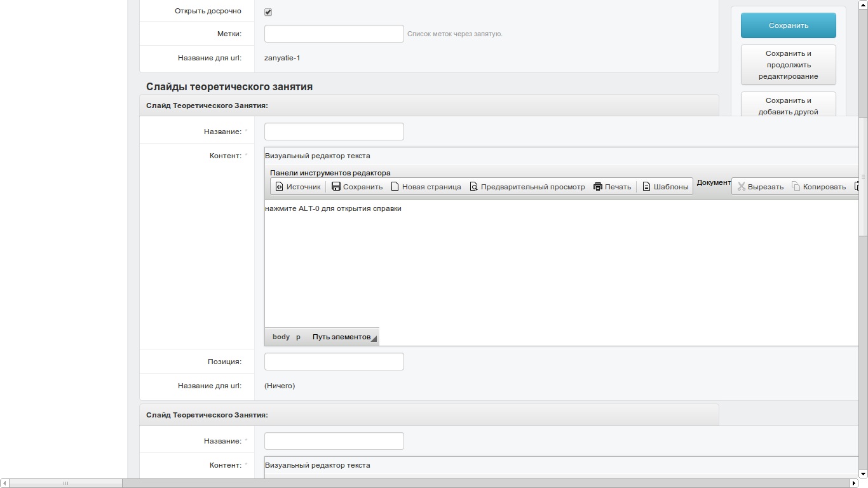
Task: Click the horizontal scrollbar right arrow
Action: click(853, 483)
